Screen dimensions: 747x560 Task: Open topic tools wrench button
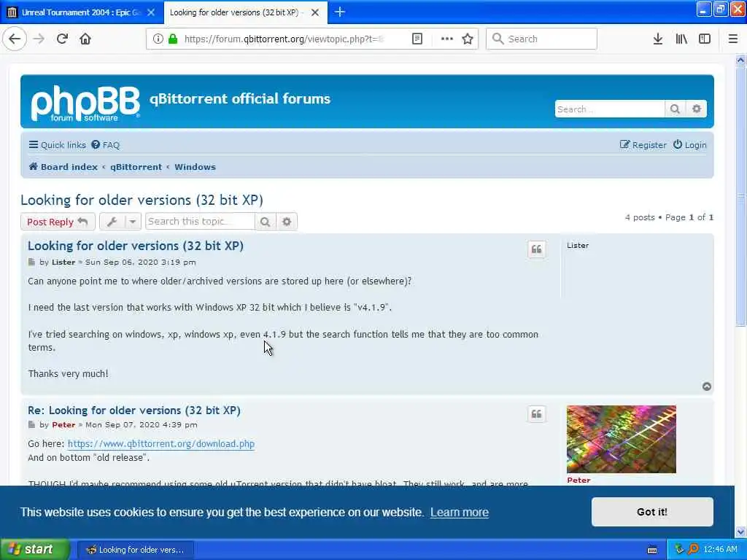tap(112, 222)
